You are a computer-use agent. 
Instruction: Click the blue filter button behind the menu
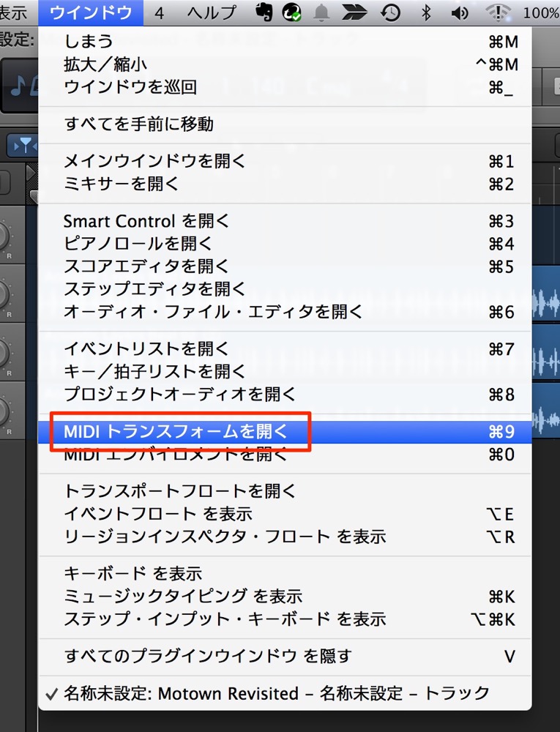pos(23,146)
